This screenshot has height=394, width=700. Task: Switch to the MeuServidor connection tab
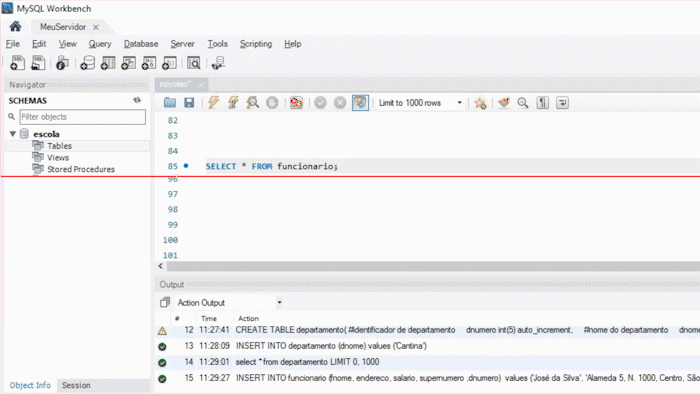click(x=62, y=27)
